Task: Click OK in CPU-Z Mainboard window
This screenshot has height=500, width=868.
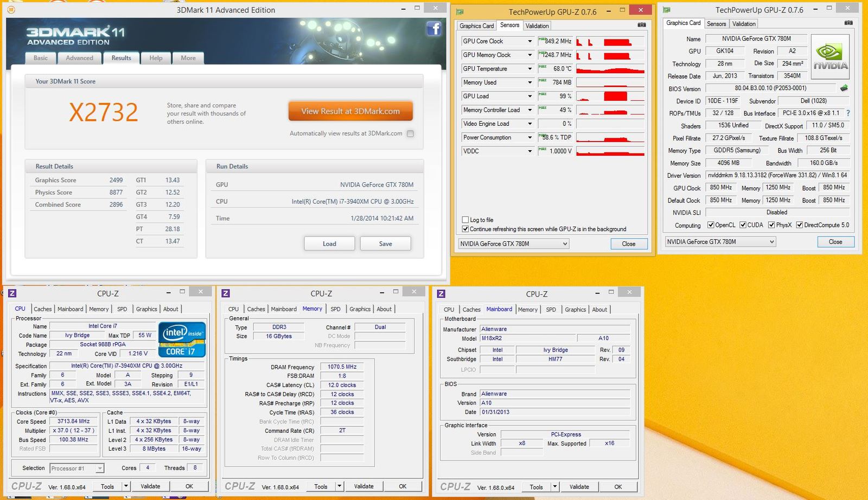Action: [618, 487]
